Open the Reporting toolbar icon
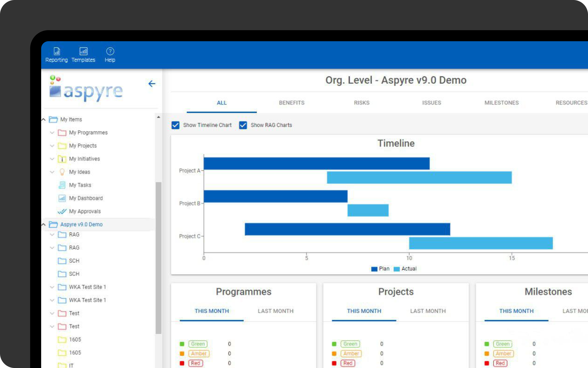 coord(57,51)
